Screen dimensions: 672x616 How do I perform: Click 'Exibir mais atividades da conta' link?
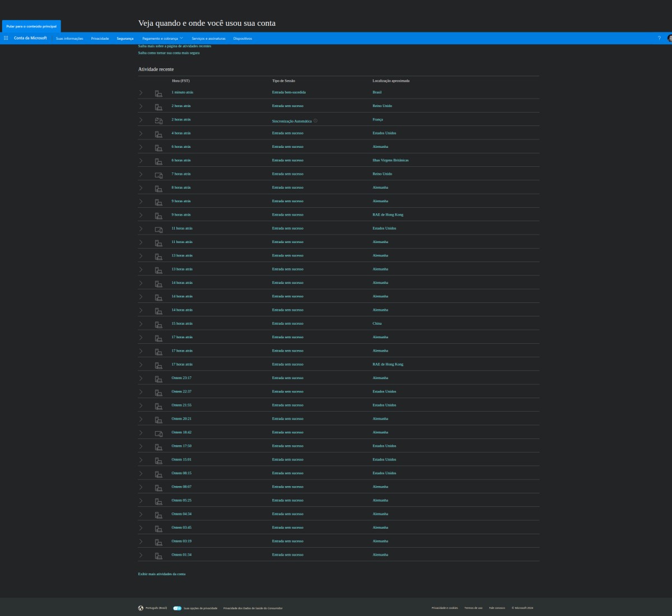161,574
